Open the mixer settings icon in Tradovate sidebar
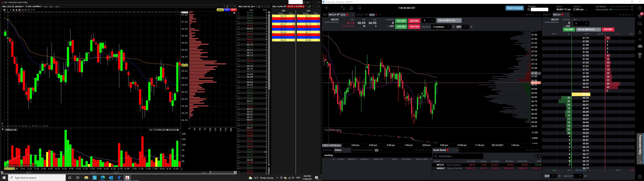 coord(640,8)
